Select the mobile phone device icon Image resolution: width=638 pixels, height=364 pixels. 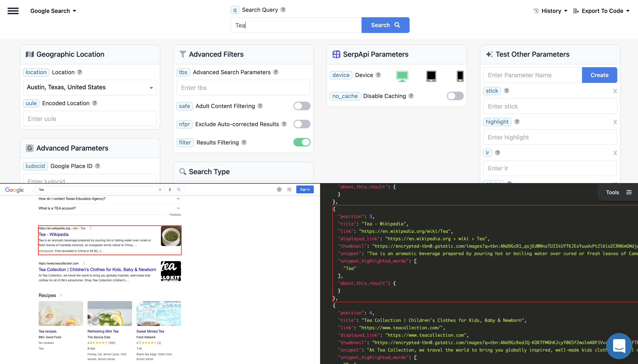(x=460, y=76)
